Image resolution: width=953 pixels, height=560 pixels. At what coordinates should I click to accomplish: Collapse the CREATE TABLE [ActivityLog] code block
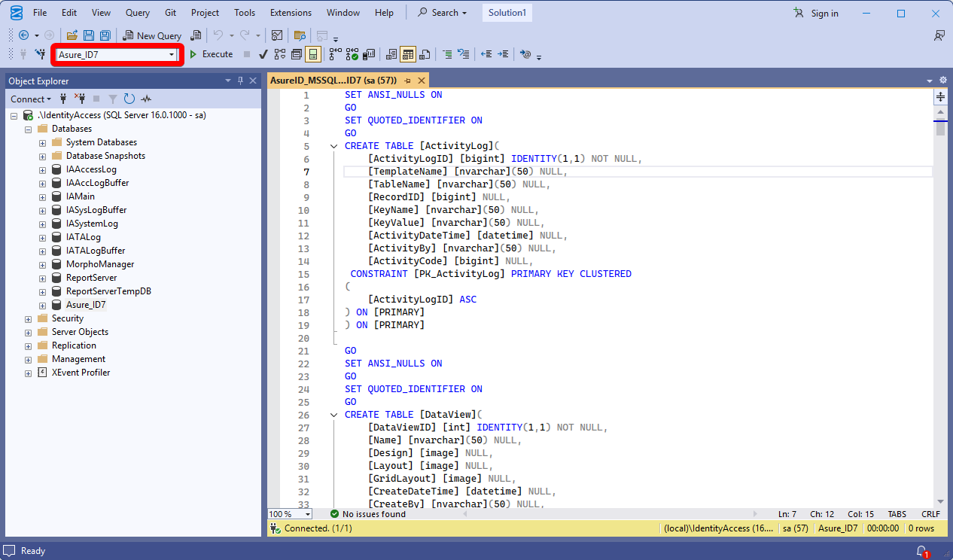[x=333, y=146]
